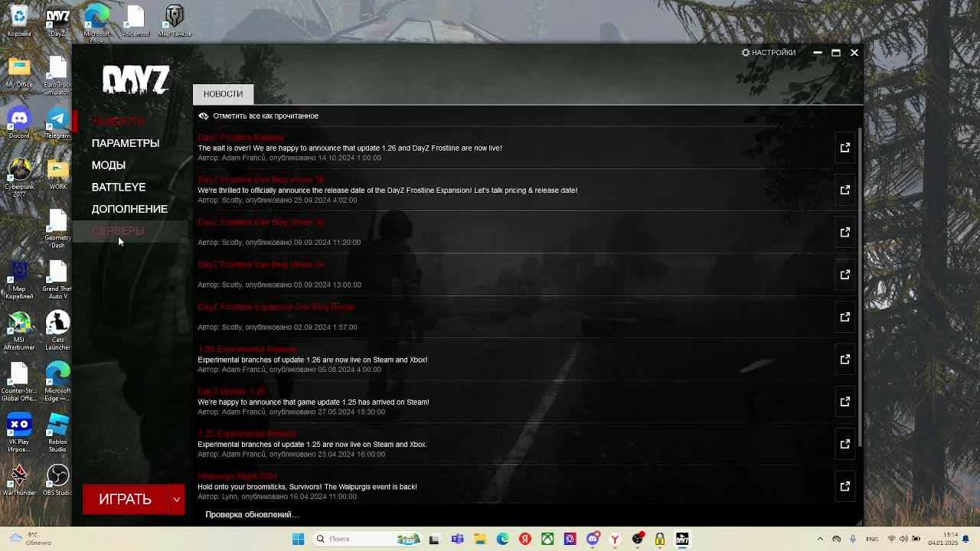Select Мир Кораблей desktop shortcut
Viewport: 980px width, 551px height.
point(19,279)
